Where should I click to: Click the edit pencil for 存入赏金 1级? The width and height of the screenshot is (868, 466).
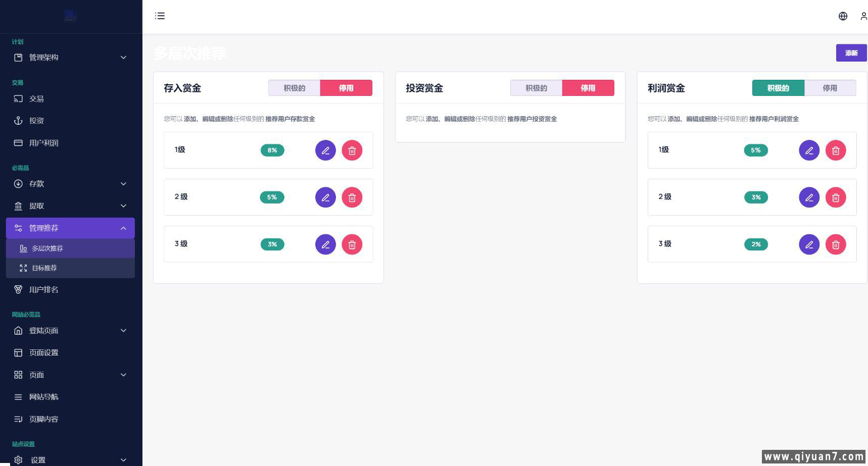325,150
